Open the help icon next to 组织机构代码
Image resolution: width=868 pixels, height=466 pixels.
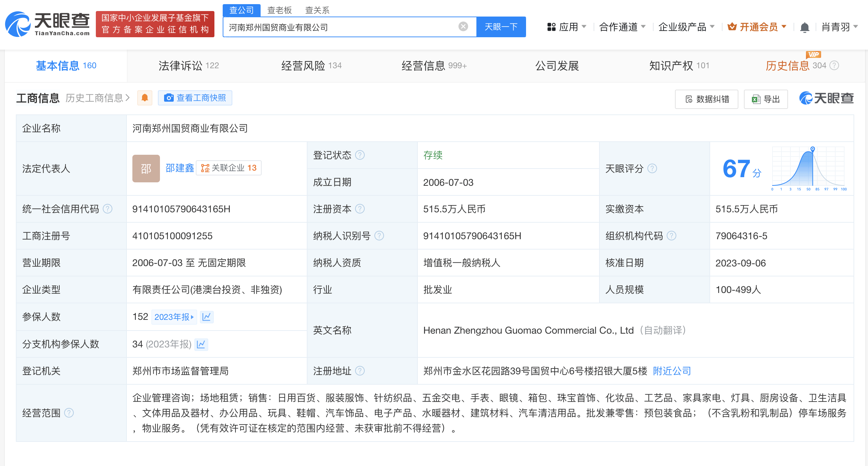(x=671, y=236)
